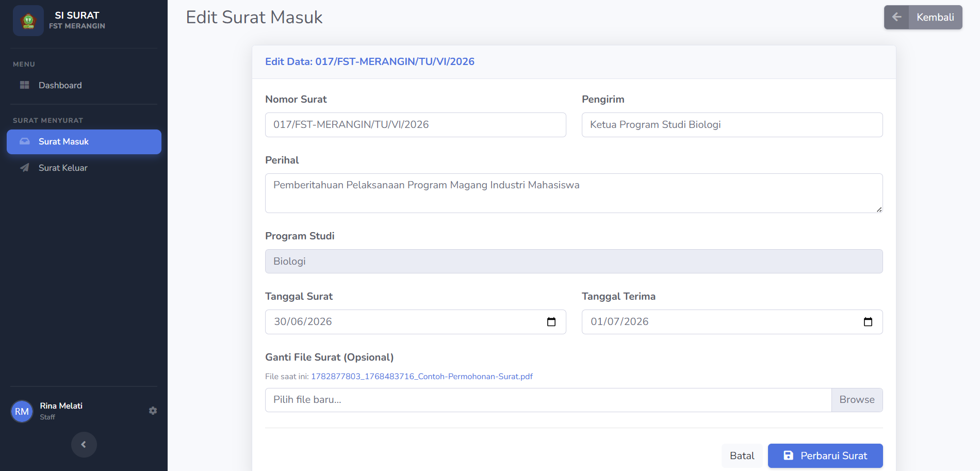
Task: Click the Surat Masuk inbox icon
Action: (x=24, y=141)
